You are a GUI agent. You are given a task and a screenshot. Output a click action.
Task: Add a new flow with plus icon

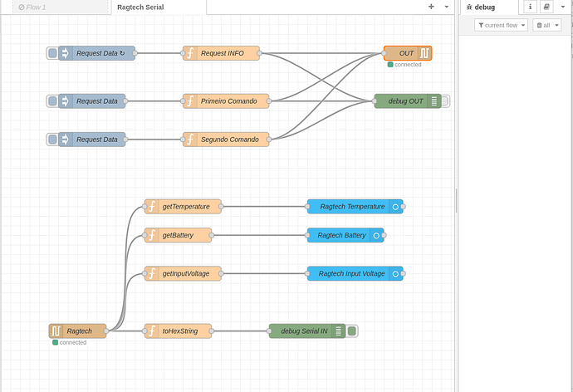point(431,7)
